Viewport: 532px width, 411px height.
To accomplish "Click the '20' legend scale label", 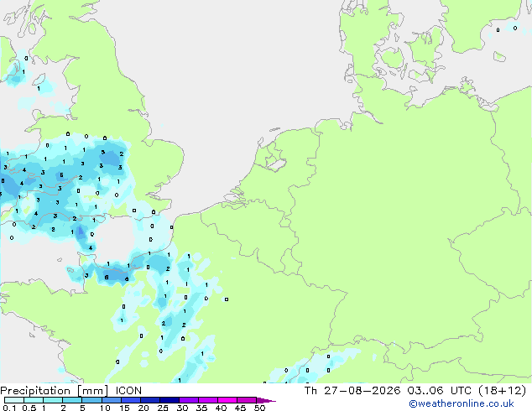I will tap(143, 408).
